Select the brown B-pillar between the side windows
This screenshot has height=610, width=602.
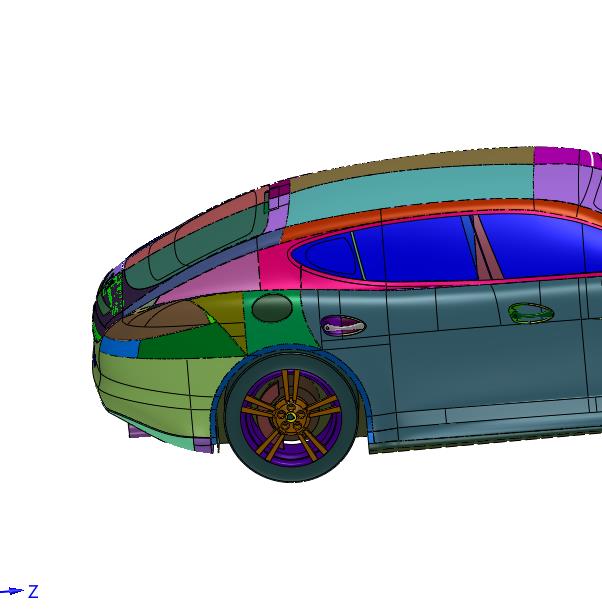pyautogui.click(x=486, y=249)
